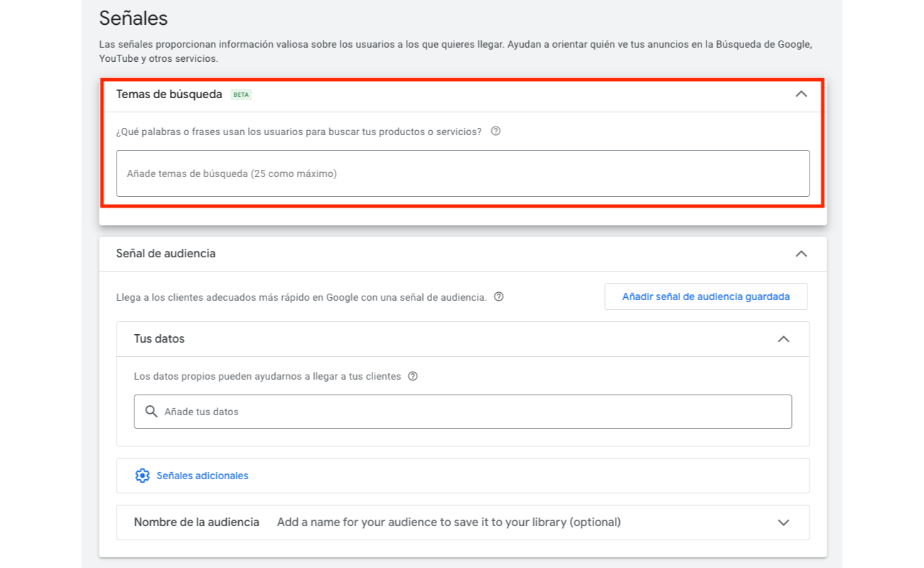Click the gear icon for Señales adicionales

[142, 476]
